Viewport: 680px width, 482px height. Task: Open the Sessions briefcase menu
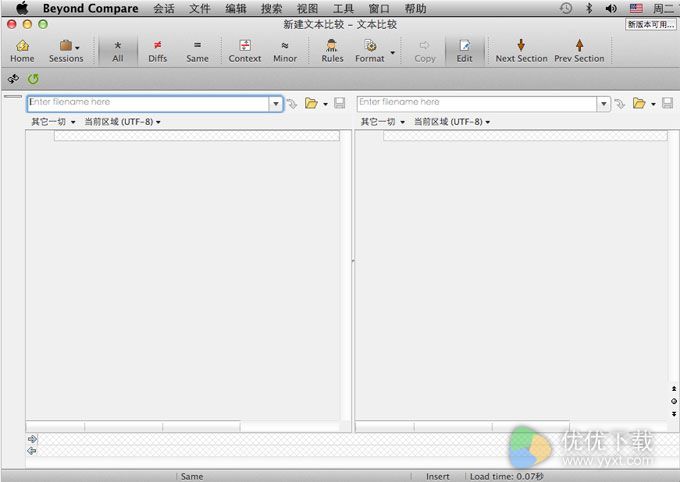pos(66,51)
